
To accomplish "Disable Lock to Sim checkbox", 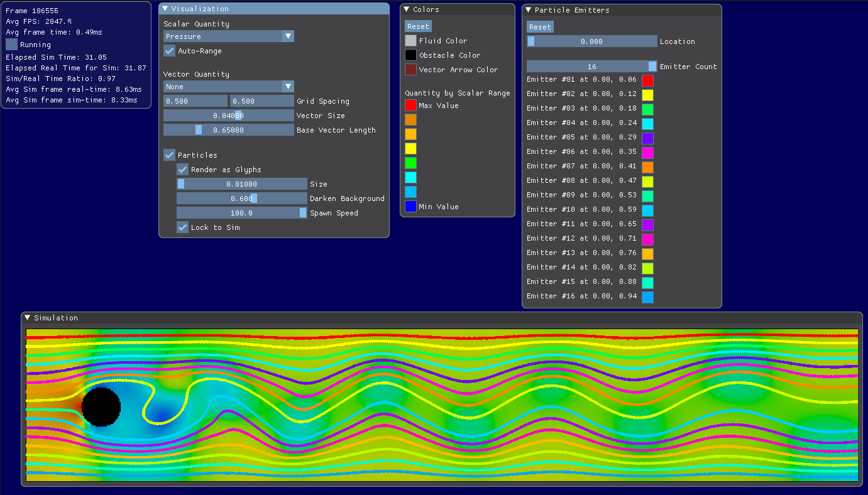I will [183, 227].
